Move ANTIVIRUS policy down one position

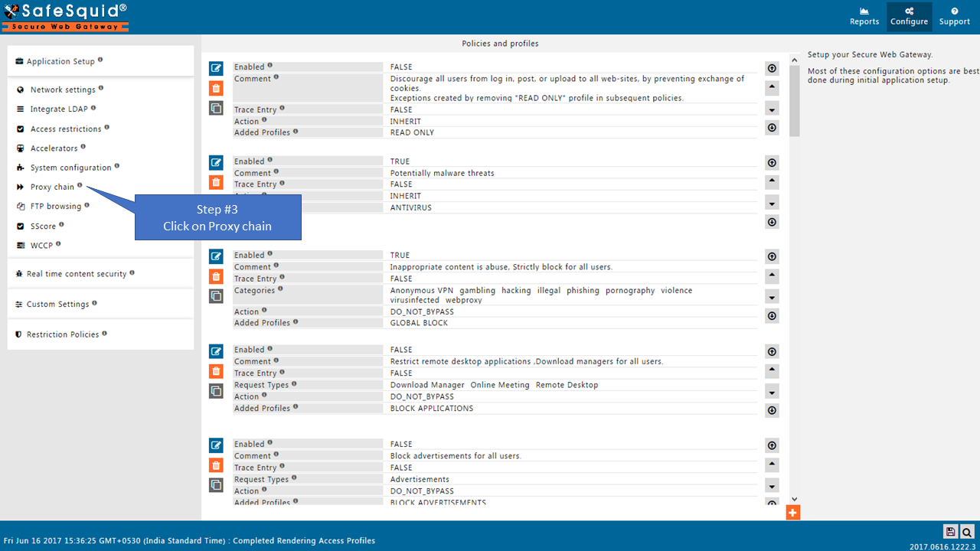[x=772, y=204]
